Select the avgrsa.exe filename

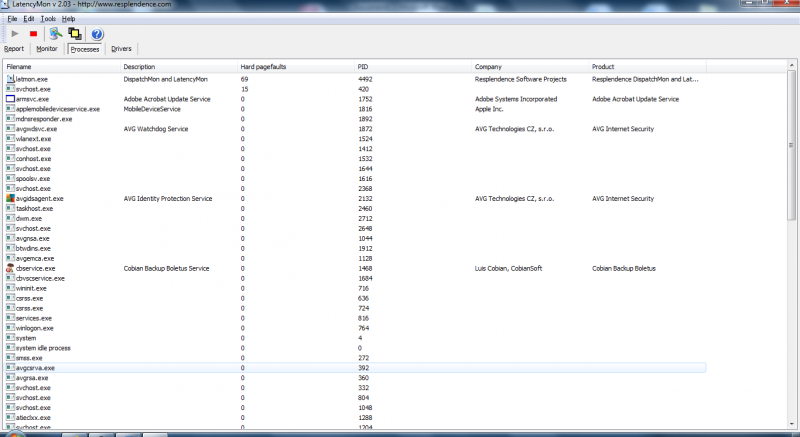pos(32,378)
